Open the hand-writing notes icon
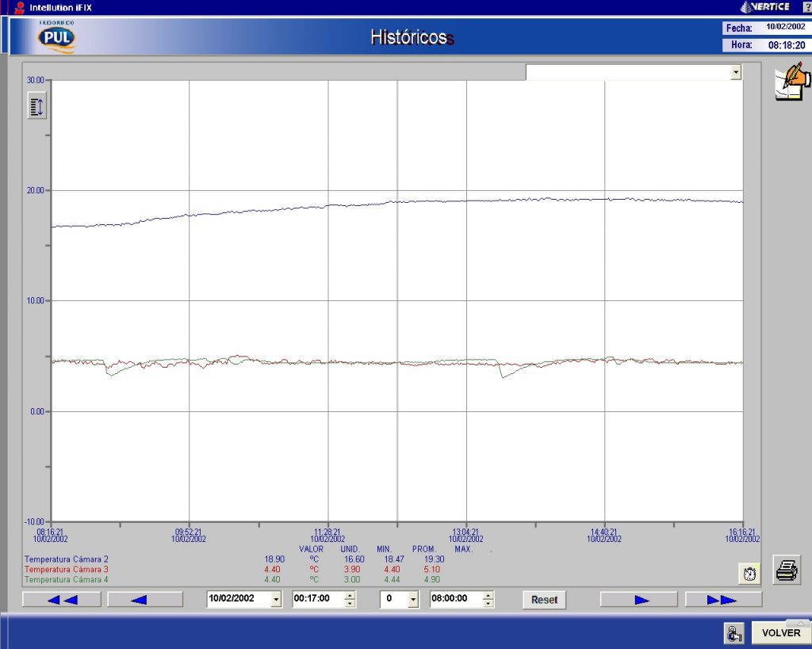This screenshot has width=812, height=649. pyautogui.click(x=792, y=82)
